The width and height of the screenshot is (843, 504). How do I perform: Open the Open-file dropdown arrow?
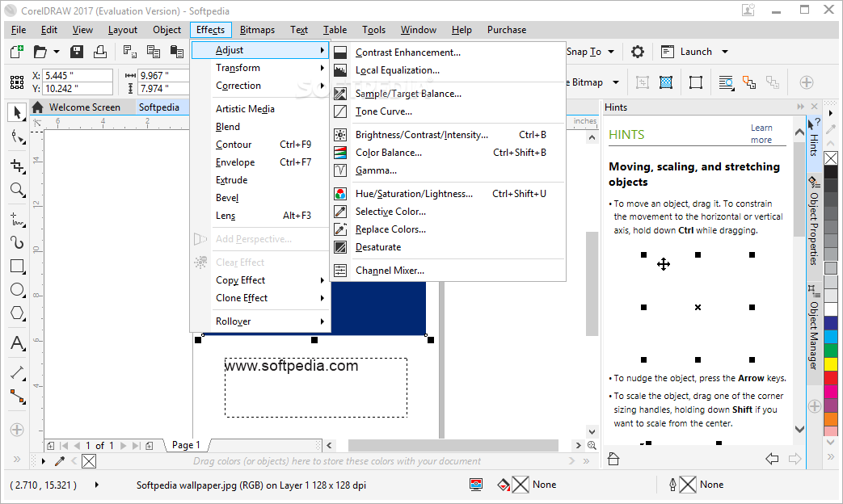(57, 52)
